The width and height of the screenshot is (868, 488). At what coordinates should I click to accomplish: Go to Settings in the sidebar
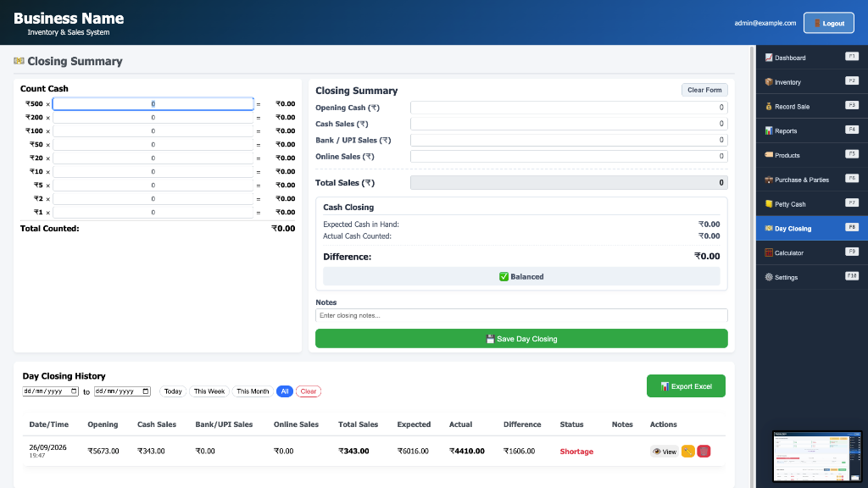tap(811, 277)
